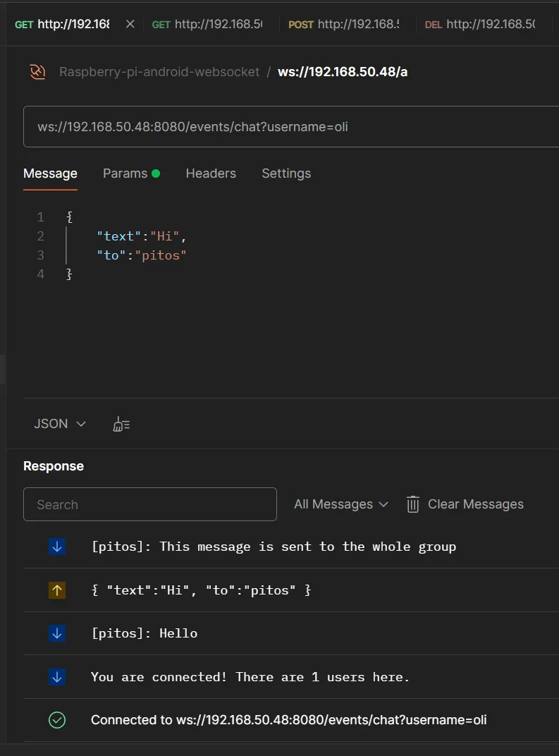Select the DEL request tab
559x756 pixels.
pyautogui.click(x=480, y=24)
